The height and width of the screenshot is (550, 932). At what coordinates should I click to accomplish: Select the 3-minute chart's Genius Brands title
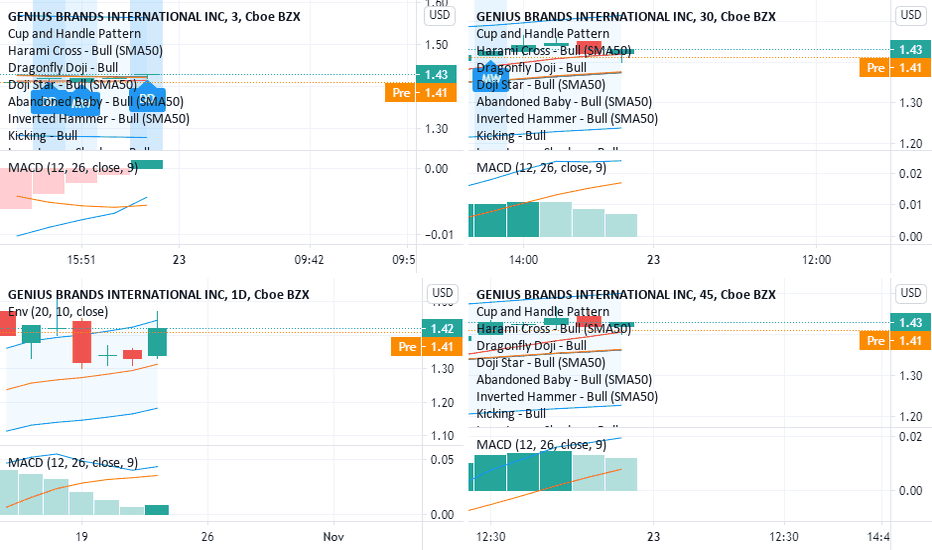coord(154,17)
